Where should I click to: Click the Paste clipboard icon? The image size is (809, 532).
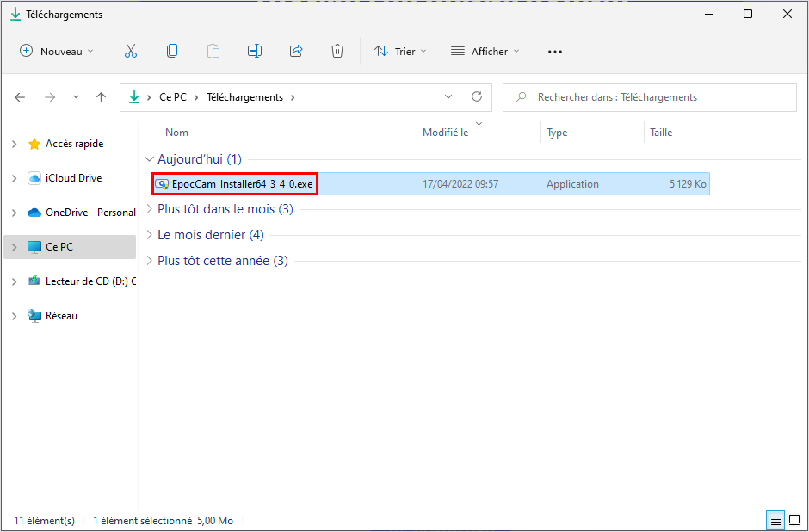[x=213, y=51]
